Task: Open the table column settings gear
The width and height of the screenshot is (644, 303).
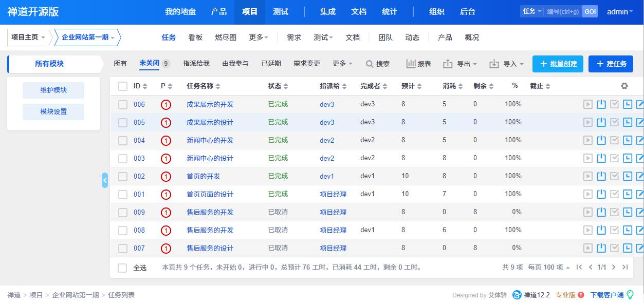Action: click(x=624, y=86)
